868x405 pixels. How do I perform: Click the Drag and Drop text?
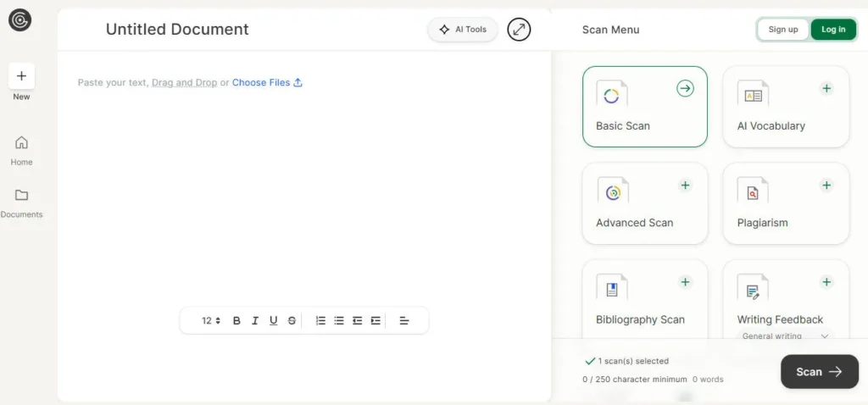pos(184,82)
